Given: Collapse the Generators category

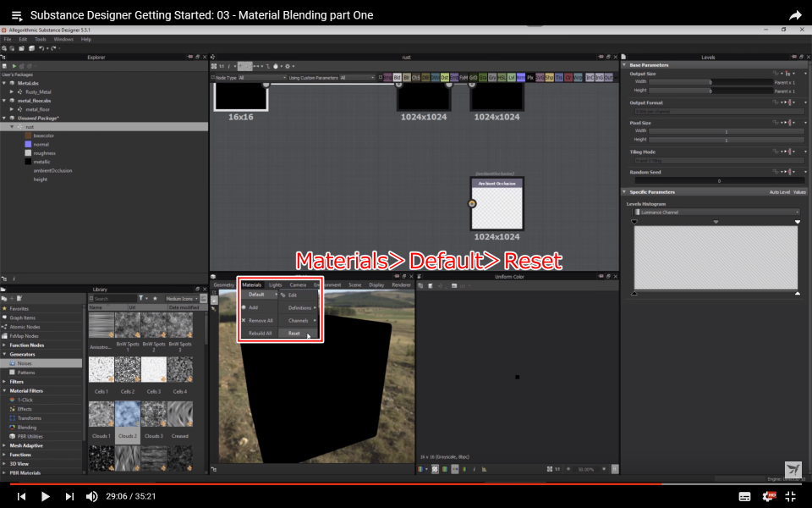Looking at the screenshot, I should click(x=4, y=355).
